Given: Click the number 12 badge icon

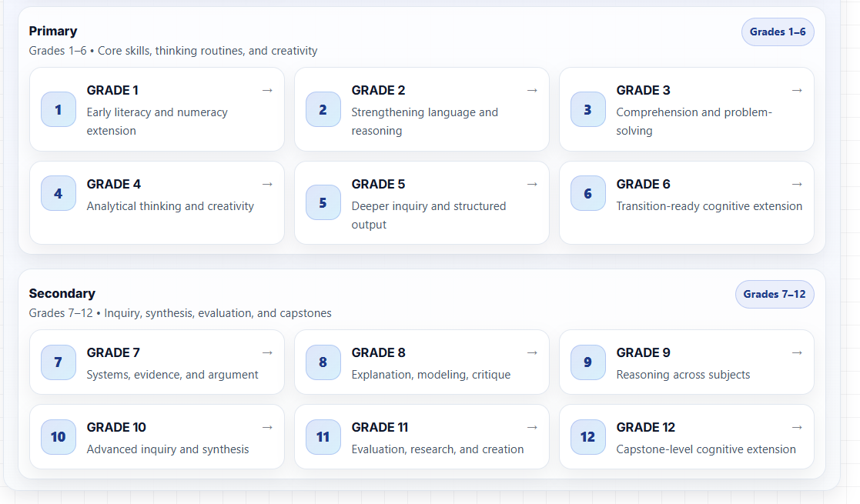Looking at the screenshot, I should point(588,437).
